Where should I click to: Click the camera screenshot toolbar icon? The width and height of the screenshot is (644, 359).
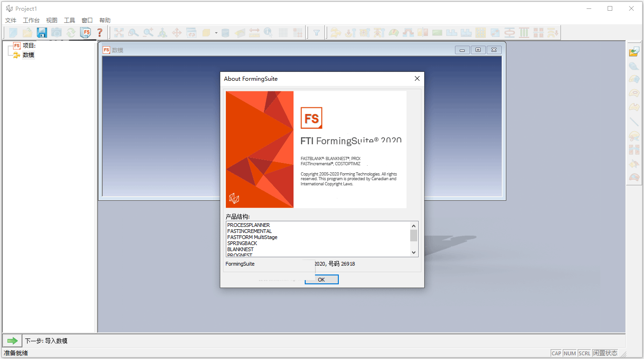coord(56,32)
